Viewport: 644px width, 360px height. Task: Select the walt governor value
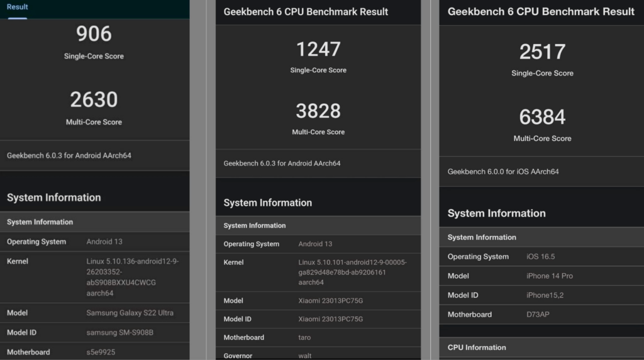click(x=304, y=356)
